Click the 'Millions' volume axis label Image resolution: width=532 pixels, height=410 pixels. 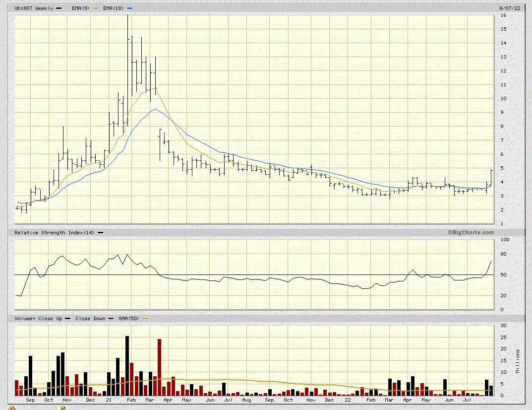[x=518, y=361]
